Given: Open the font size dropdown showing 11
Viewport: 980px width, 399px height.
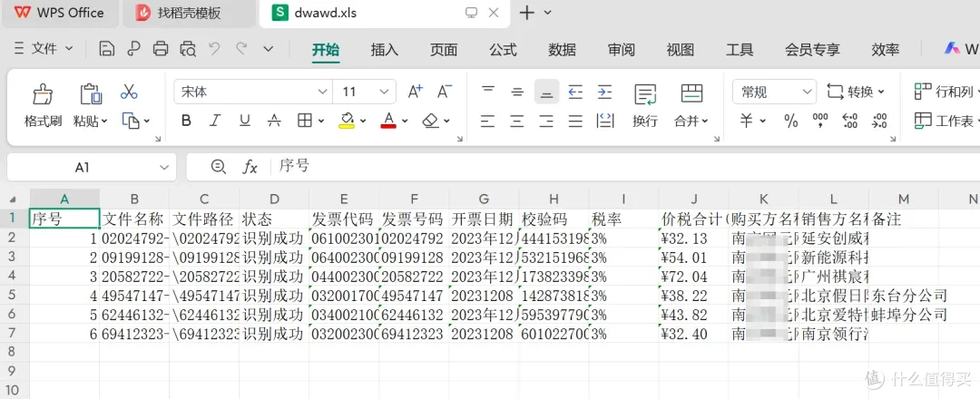Looking at the screenshot, I should click(x=384, y=92).
